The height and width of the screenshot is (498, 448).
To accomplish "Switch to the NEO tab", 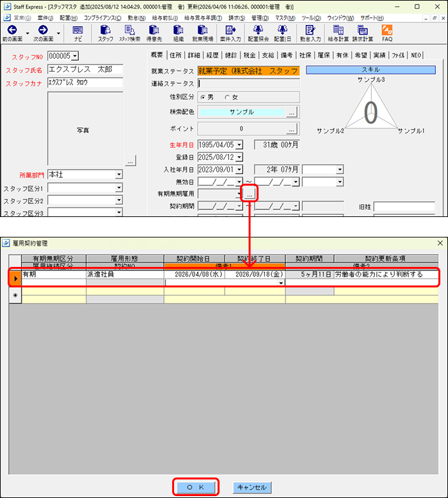I will coord(416,55).
